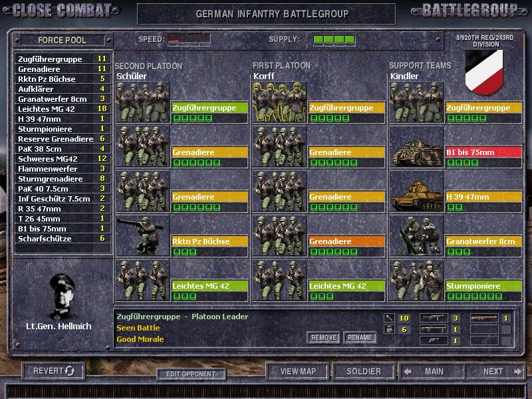Pick Scharfschütze from the force pool
Image resolution: width=532 pixels, height=399 pixels.
[63, 238]
